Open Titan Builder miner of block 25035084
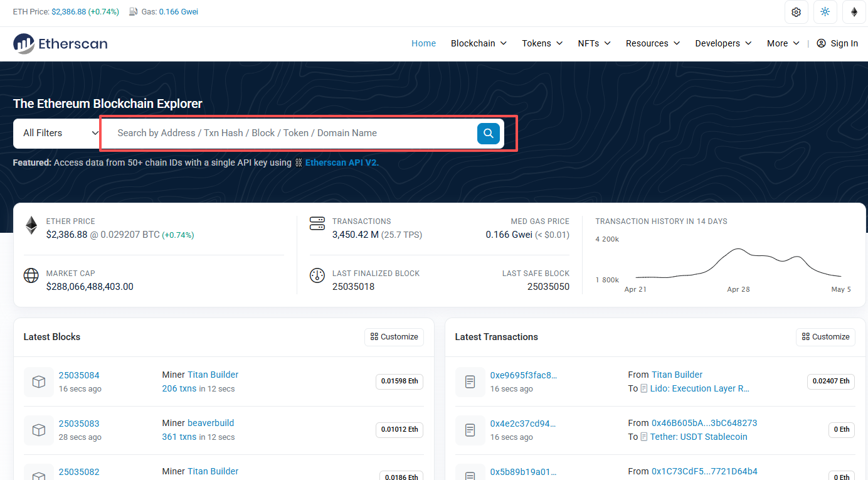The width and height of the screenshot is (868, 480). (x=213, y=375)
